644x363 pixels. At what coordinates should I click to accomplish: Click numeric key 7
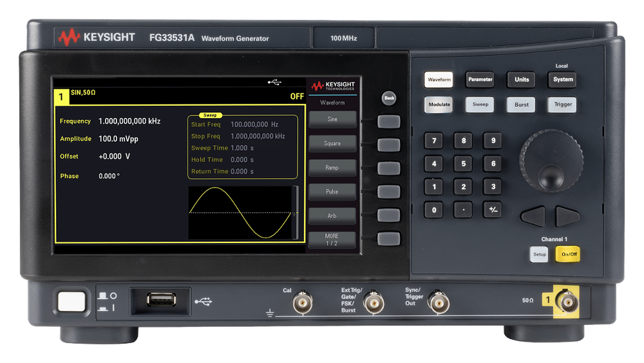point(433,141)
